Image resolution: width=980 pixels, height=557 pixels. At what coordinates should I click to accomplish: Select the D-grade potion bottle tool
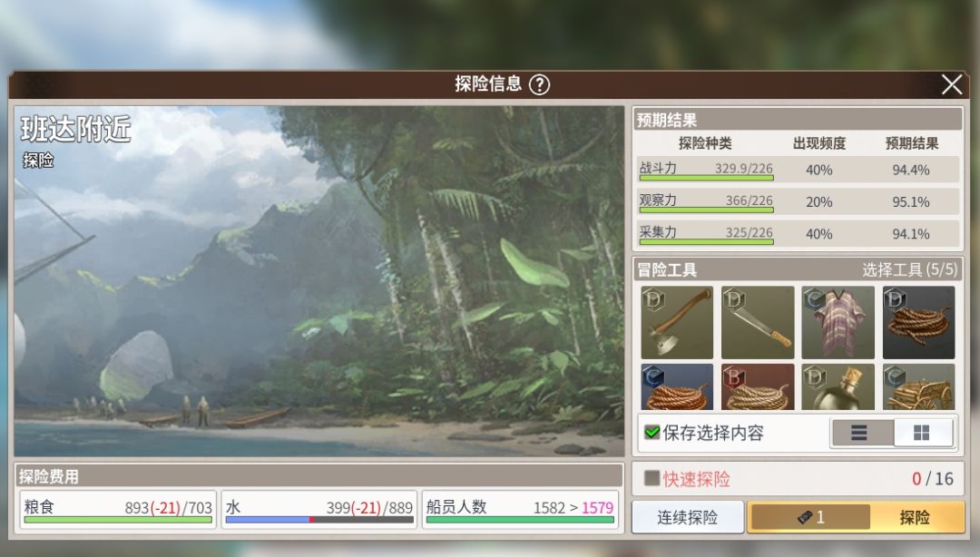[838, 387]
